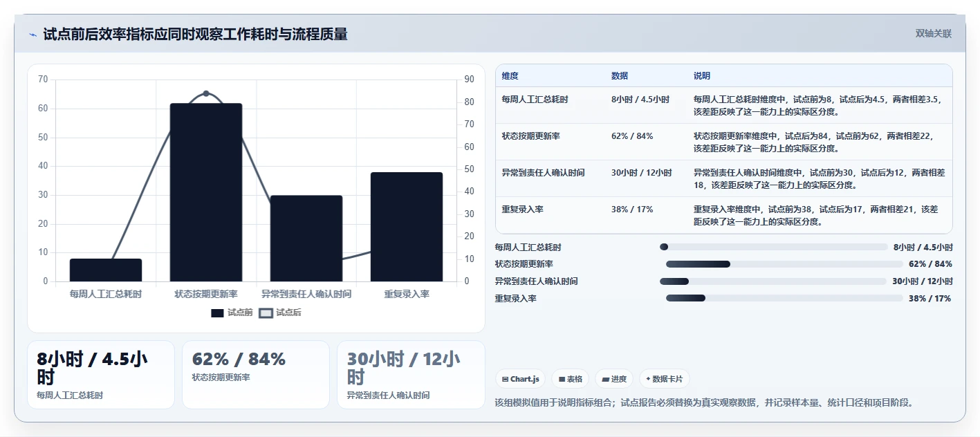The image size is (980, 437).
Task: Select the 说明 column header in the table
Action: 702,76
